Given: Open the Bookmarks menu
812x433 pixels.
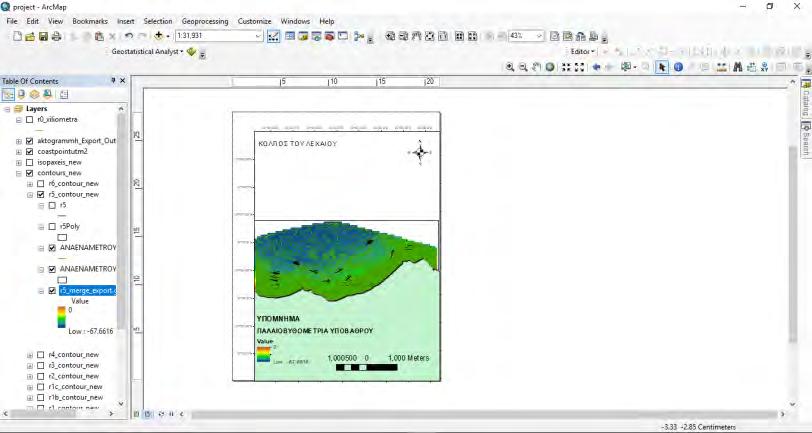Looking at the screenshot, I should [90, 21].
